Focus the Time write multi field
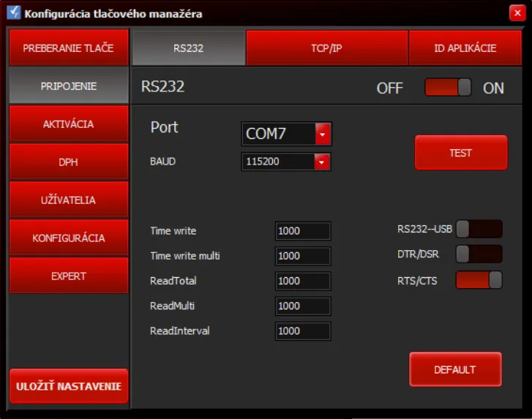 pyautogui.click(x=303, y=256)
